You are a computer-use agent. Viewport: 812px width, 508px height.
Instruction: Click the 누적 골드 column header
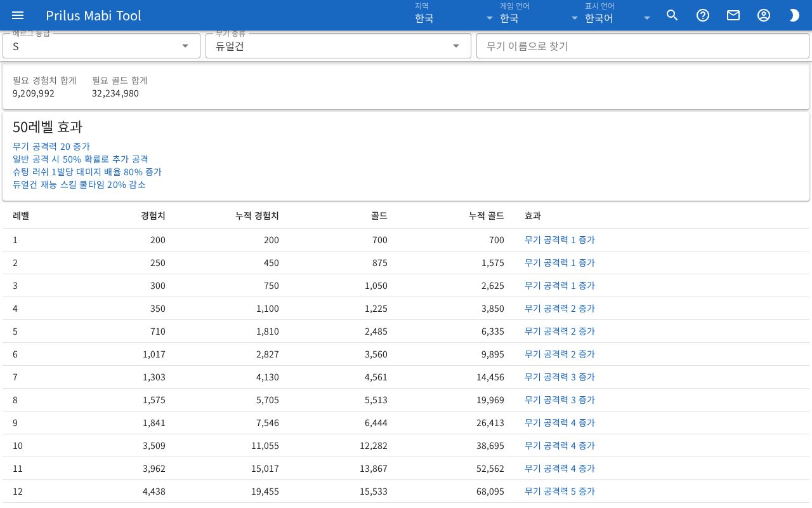487,216
